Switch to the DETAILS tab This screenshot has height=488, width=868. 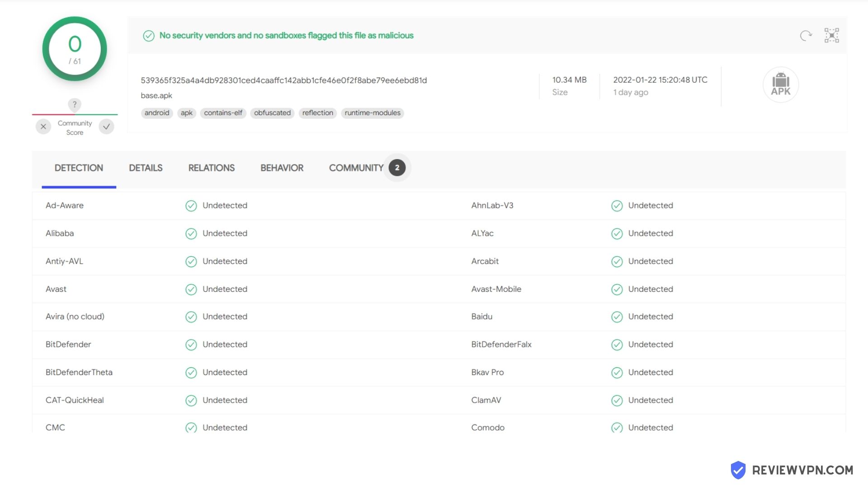[146, 168]
